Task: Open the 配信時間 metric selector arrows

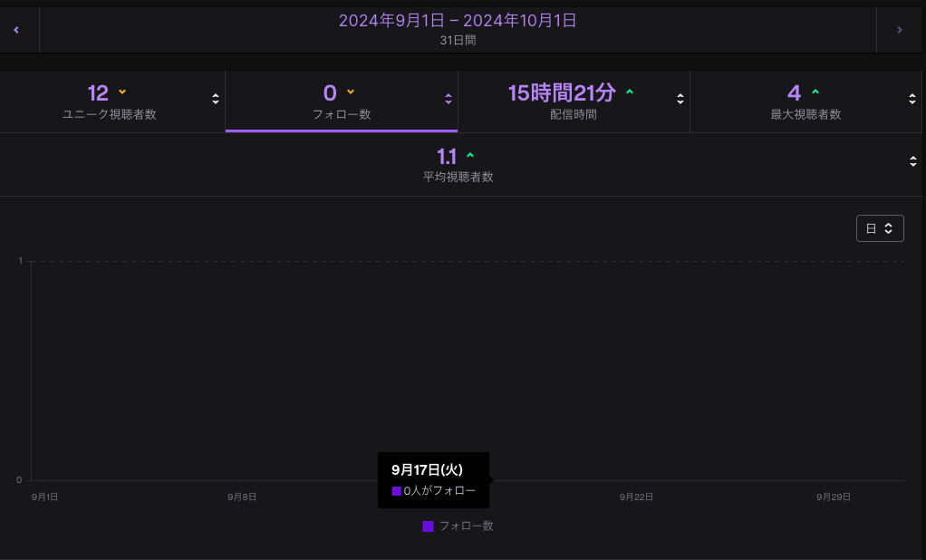Action: [680, 99]
